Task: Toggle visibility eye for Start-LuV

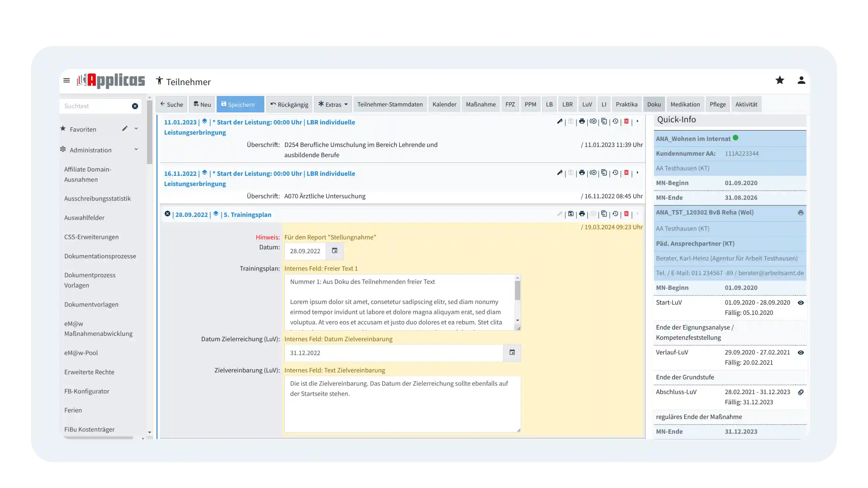Action: pos(801,303)
